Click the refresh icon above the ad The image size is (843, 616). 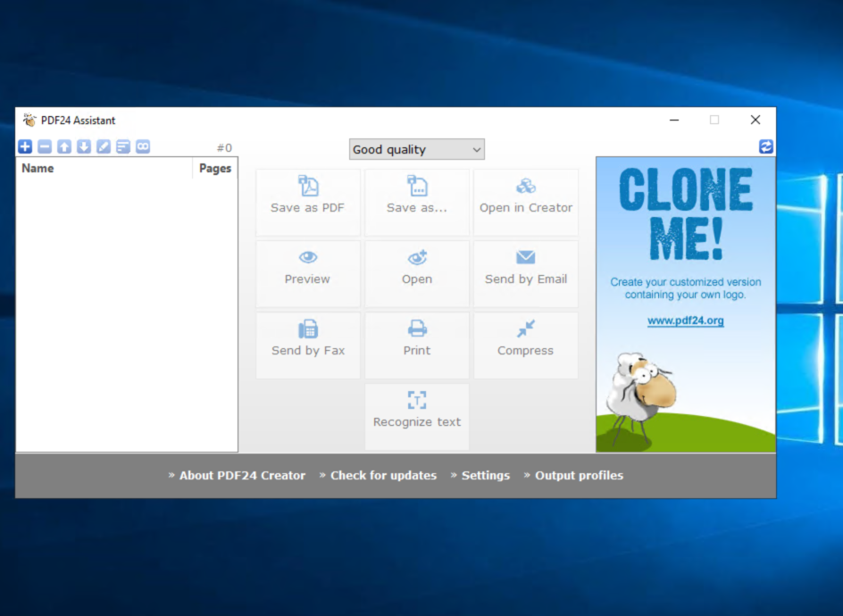(766, 146)
